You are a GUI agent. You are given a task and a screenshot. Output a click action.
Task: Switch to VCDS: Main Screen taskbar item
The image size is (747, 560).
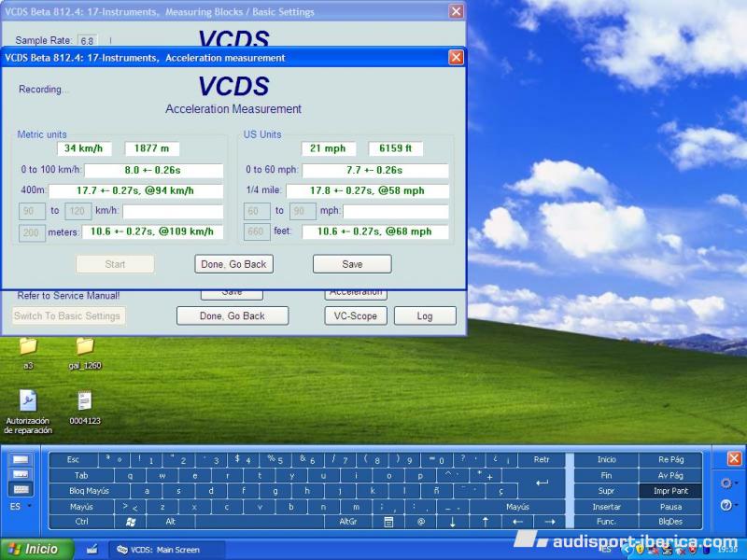coord(167,550)
